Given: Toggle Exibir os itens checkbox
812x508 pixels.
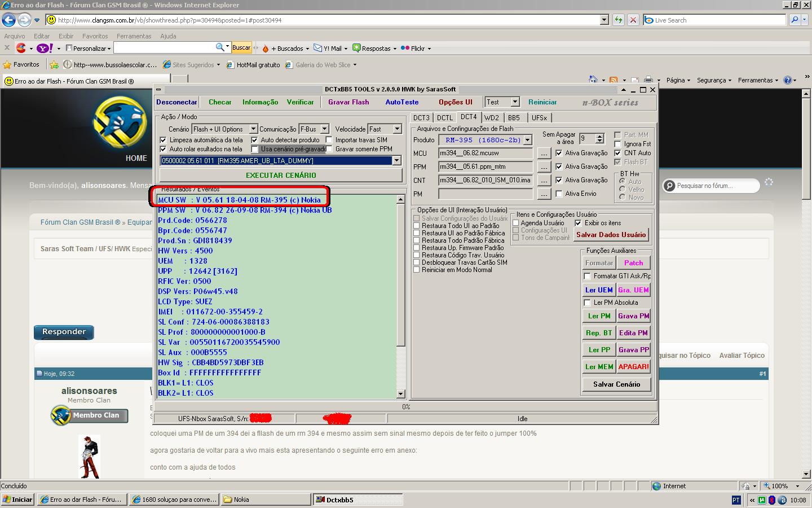Looking at the screenshot, I should click(578, 223).
